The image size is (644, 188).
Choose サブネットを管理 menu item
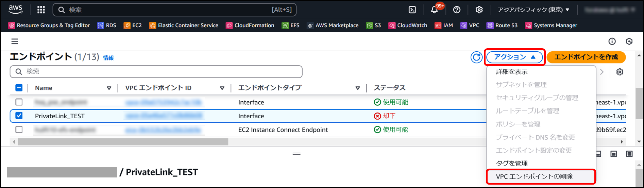point(521,85)
